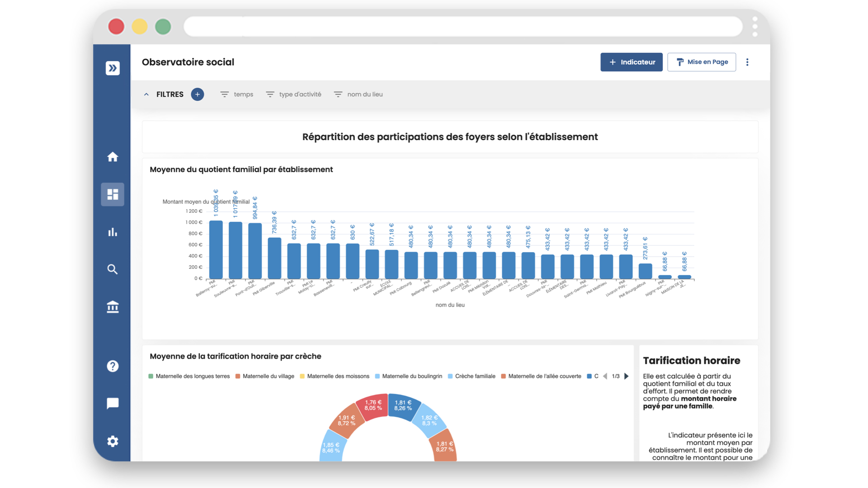Screen dimensions: 868x488
Task: Go to next legend page arrow
Action: coord(627,376)
